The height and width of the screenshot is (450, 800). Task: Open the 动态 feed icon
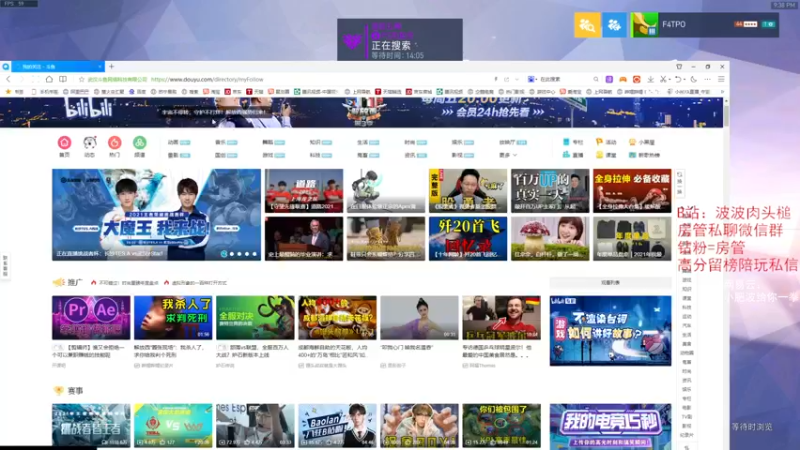tap(90, 142)
